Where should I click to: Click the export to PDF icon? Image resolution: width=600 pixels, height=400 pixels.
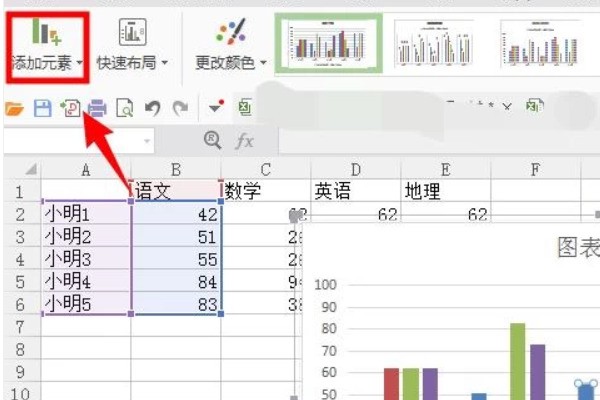click(x=70, y=108)
